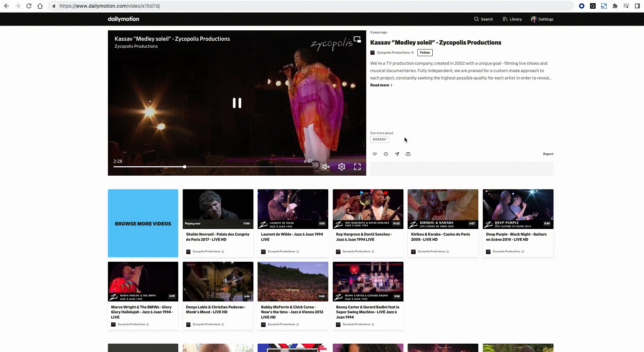Screen dimensions: 644x352
Task: Toggle the browser side panel
Action: click(x=637, y=6)
